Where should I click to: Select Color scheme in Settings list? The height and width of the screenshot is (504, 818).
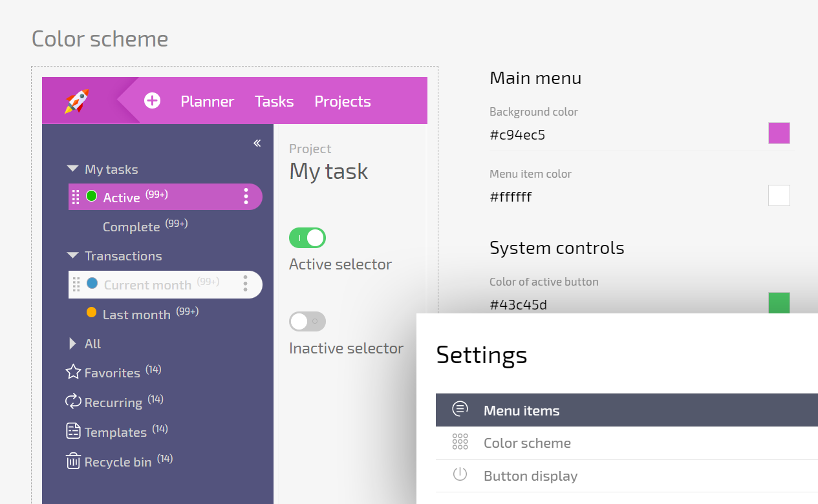(x=527, y=443)
